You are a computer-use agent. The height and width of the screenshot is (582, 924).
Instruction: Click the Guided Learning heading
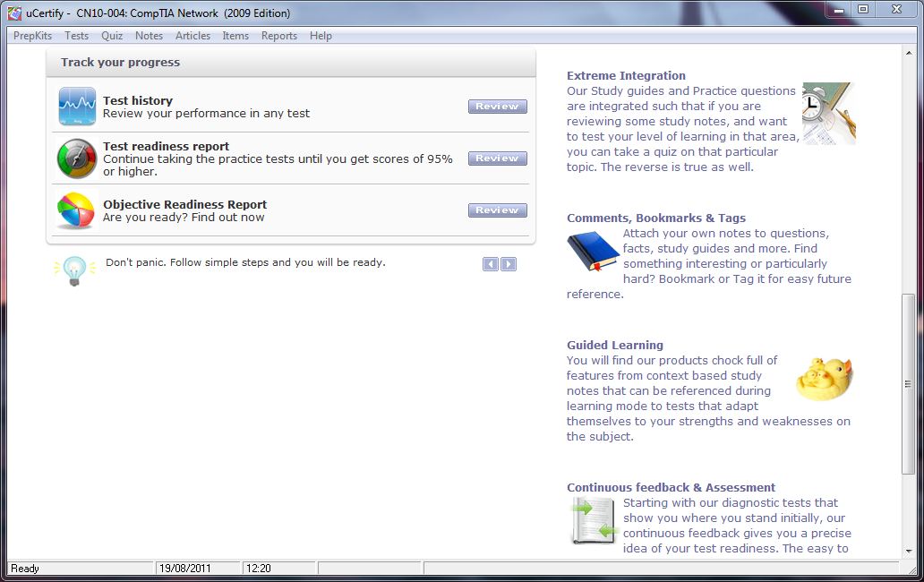point(614,346)
